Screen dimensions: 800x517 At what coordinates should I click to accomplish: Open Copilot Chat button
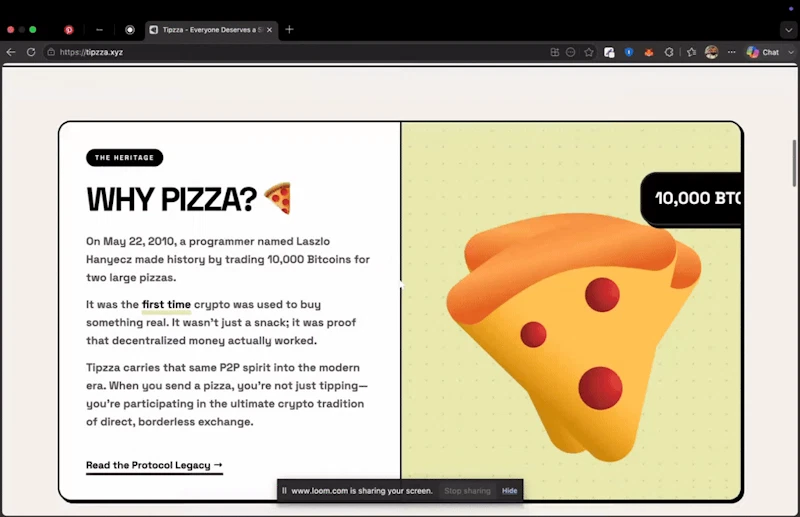[x=763, y=52]
